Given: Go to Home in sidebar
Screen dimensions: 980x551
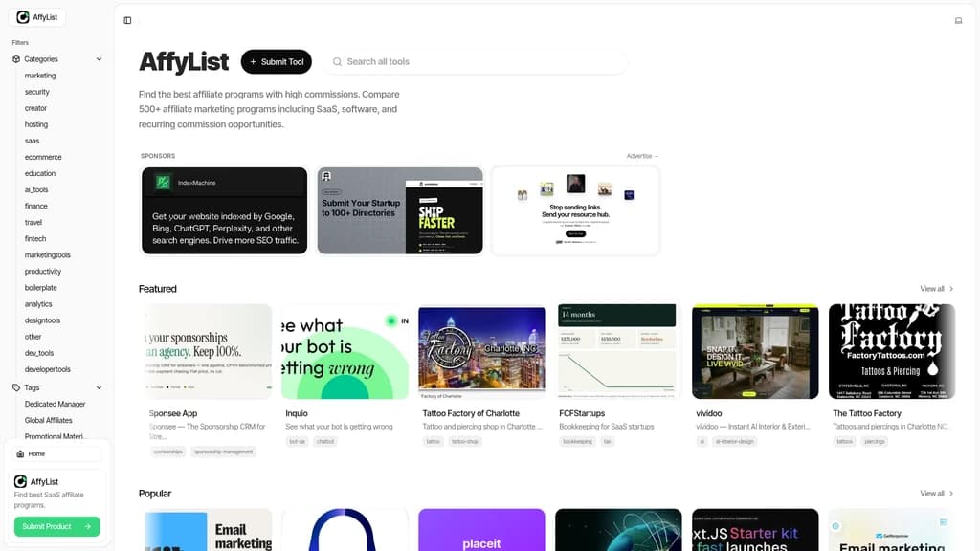Looking at the screenshot, I should tap(56, 454).
